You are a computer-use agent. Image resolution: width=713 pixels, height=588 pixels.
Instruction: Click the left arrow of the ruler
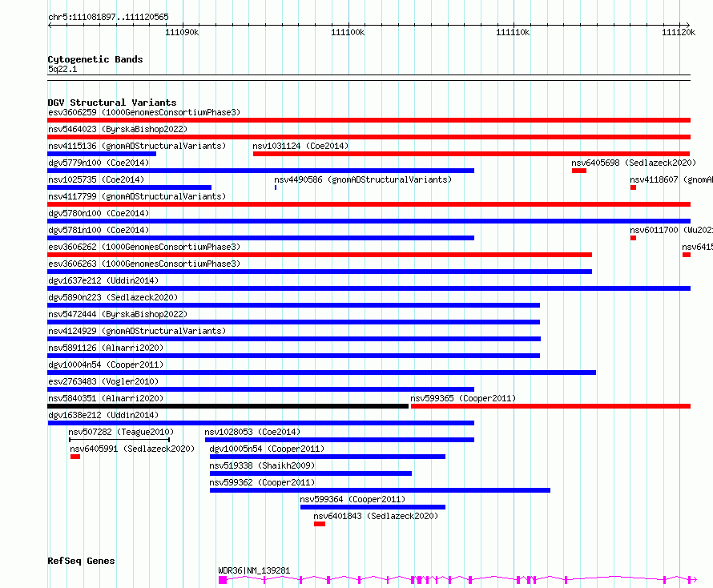click(50, 25)
